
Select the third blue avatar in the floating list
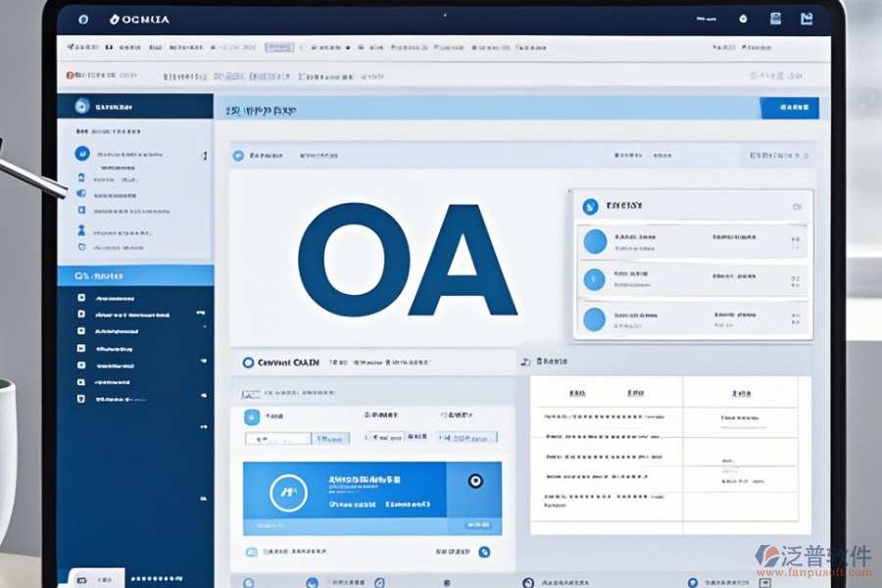pyautogui.click(x=595, y=318)
